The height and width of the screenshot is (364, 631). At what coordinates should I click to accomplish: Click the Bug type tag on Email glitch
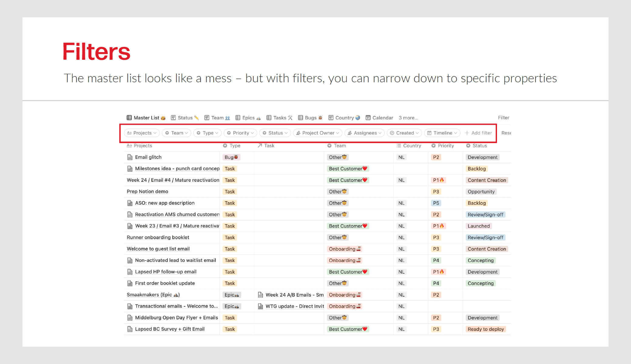(x=231, y=157)
